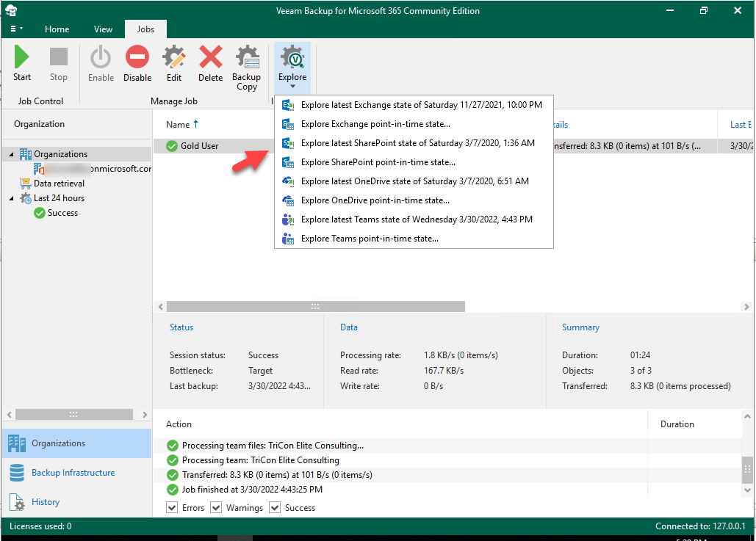The width and height of the screenshot is (756, 541).
Task: Select Success under Last 24 hours
Action: pos(62,213)
